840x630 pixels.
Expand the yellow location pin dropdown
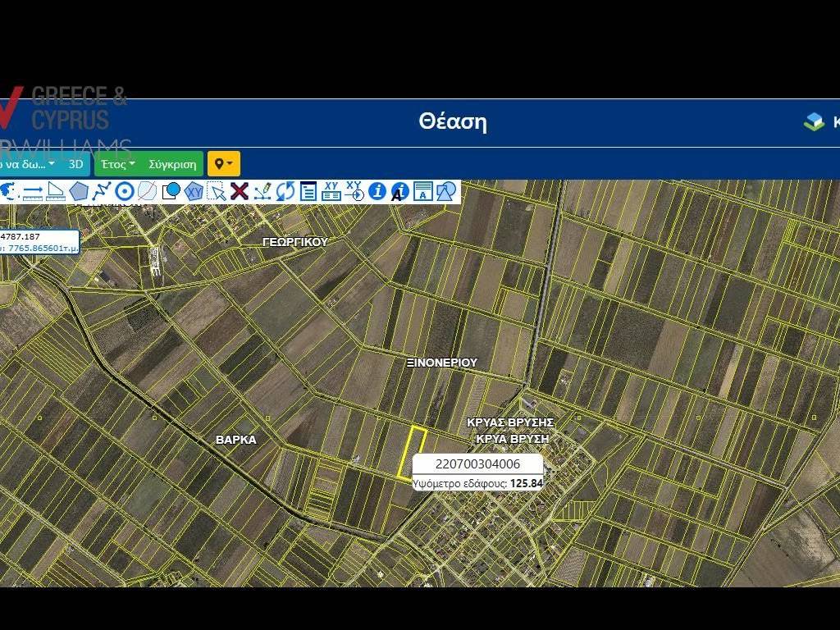(x=223, y=164)
